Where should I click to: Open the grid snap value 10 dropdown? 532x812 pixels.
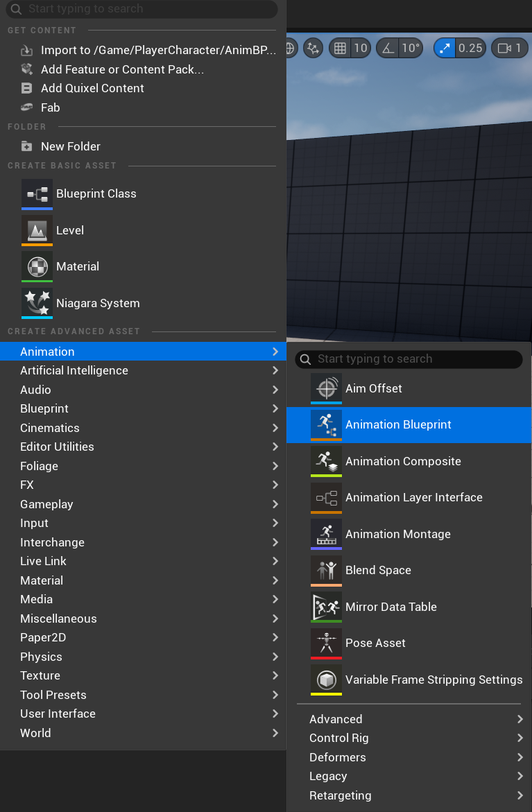point(361,48)
